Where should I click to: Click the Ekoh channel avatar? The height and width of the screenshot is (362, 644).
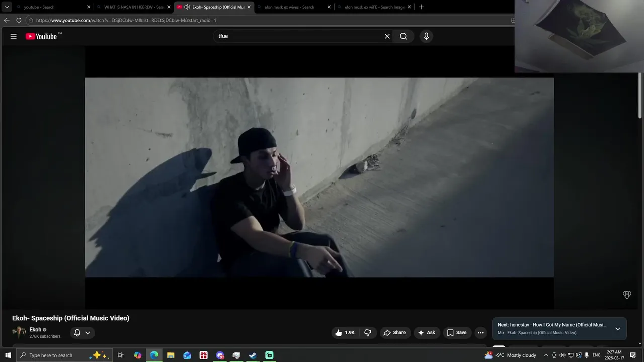coord(19,333)
